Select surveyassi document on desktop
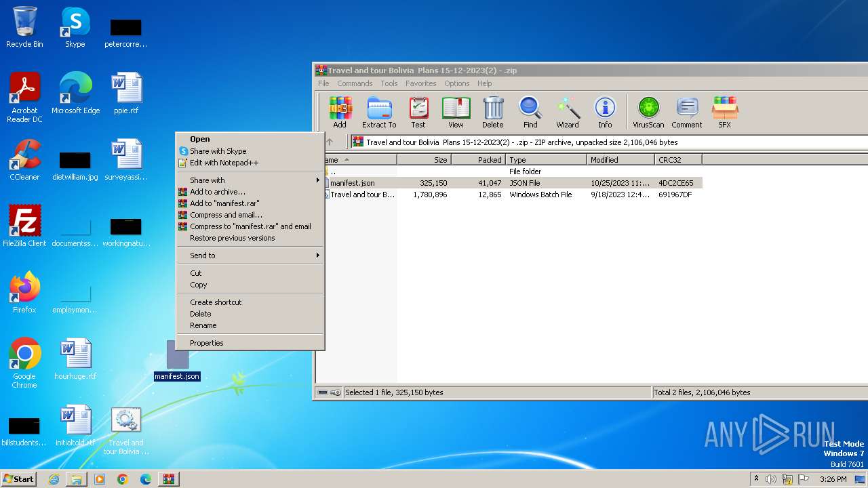The height and width of the screenshot is (488, 868). click(126, 160)
